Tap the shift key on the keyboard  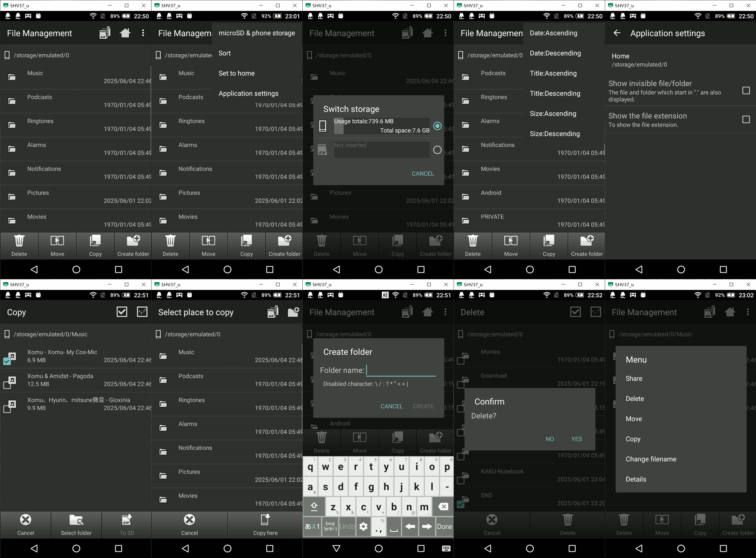click(314, 507)
